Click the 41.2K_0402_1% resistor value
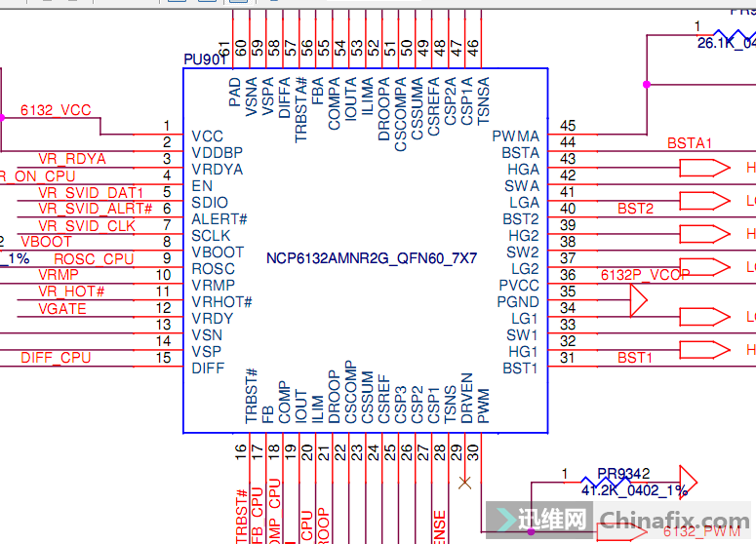 (x=634, y=490)
